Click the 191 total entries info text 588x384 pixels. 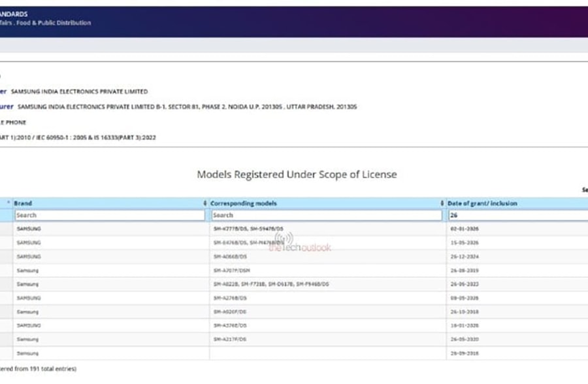(38, 368)
